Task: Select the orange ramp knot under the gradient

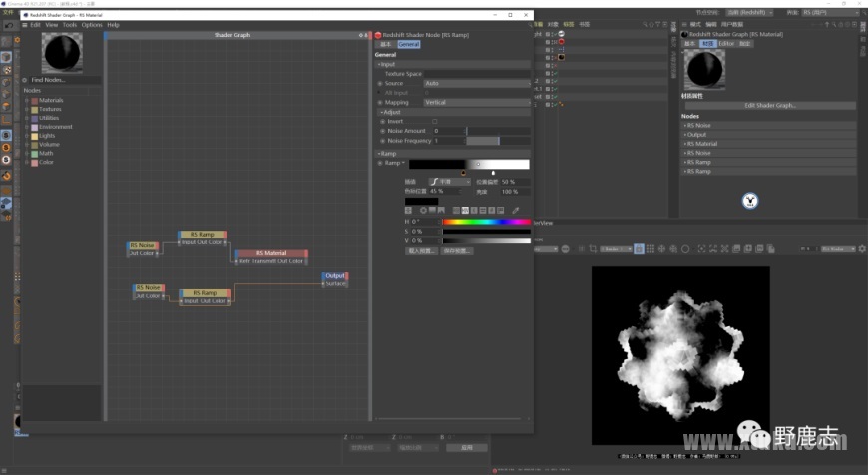Action: [463, 173]
